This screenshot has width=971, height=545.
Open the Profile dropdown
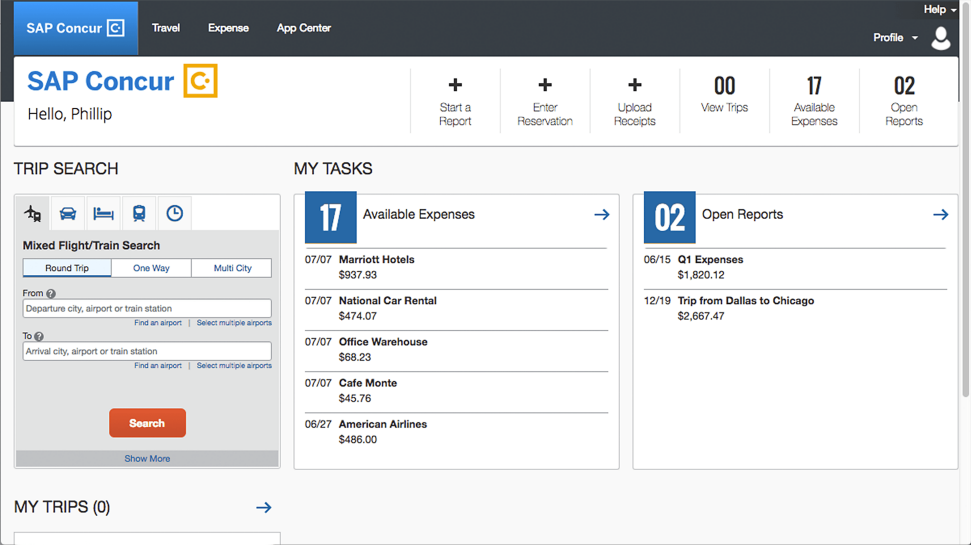click(x=895, y=38)
